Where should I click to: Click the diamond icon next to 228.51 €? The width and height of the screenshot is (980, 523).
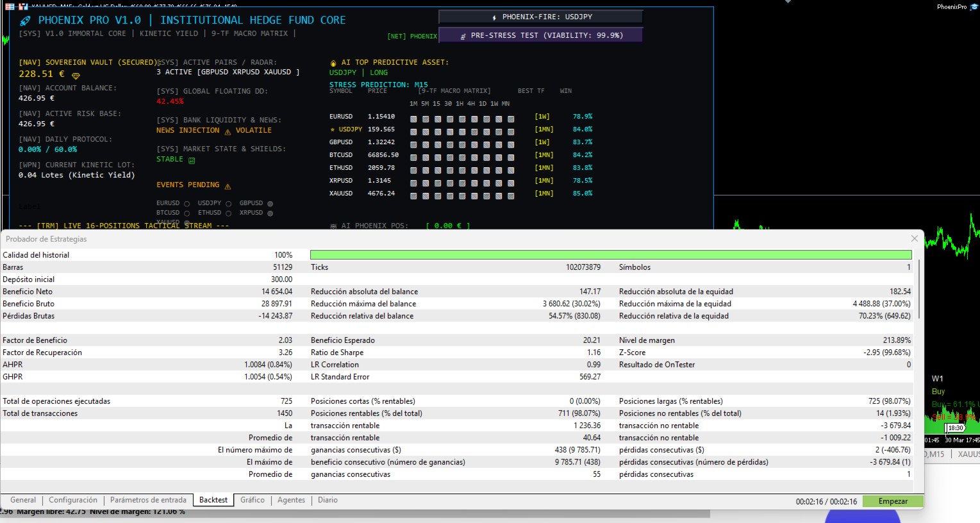click(x=76, y=76)
